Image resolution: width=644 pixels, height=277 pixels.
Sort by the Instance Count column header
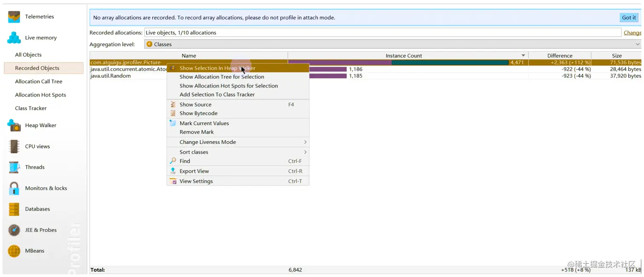pos(408,56)
